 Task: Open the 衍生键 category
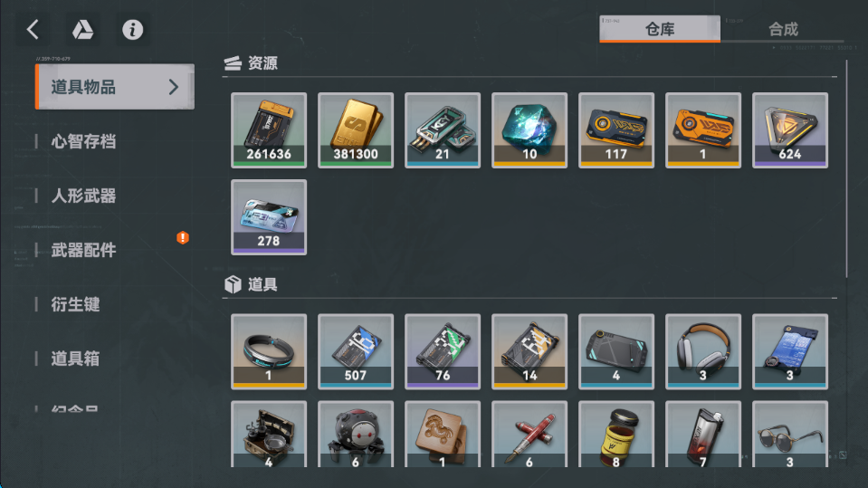[x=75, y=304]
